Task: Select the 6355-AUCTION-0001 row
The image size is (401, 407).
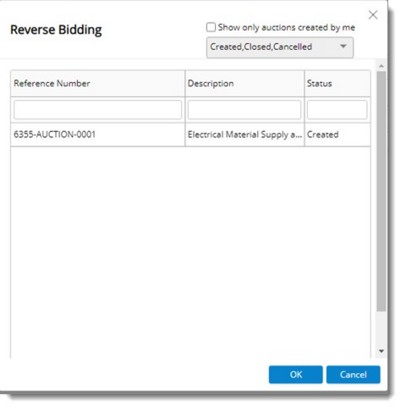Action: (191, 135)
